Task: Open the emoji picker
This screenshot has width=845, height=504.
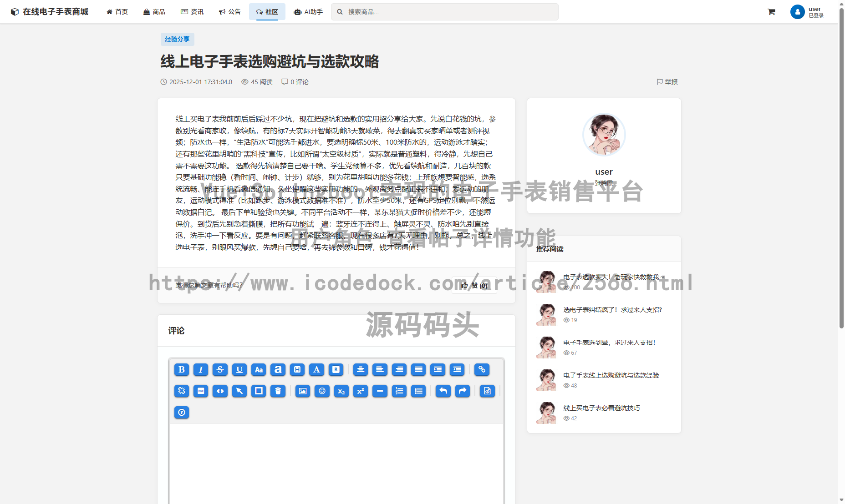Action: click(322, 391)
